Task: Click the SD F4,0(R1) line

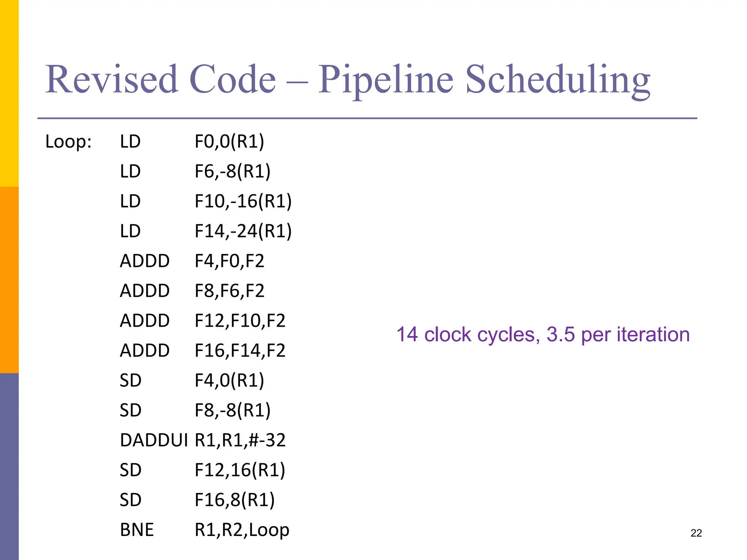Action: click(192, 381)
